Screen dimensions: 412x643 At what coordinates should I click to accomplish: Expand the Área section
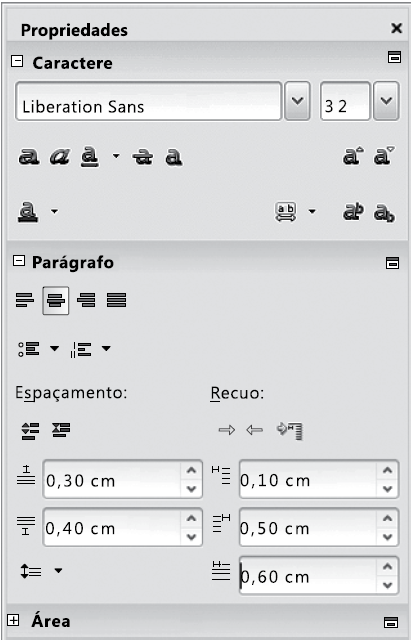[x=14, y=620]
